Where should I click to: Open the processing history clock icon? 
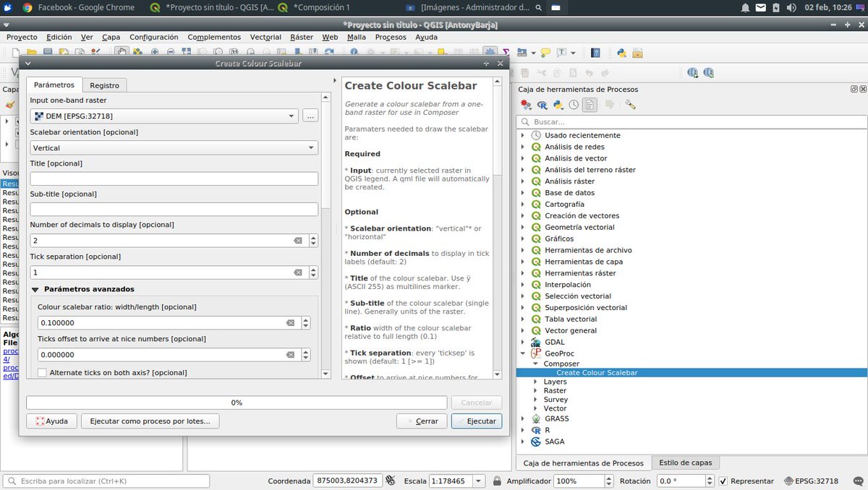click(x=574, y=105)
